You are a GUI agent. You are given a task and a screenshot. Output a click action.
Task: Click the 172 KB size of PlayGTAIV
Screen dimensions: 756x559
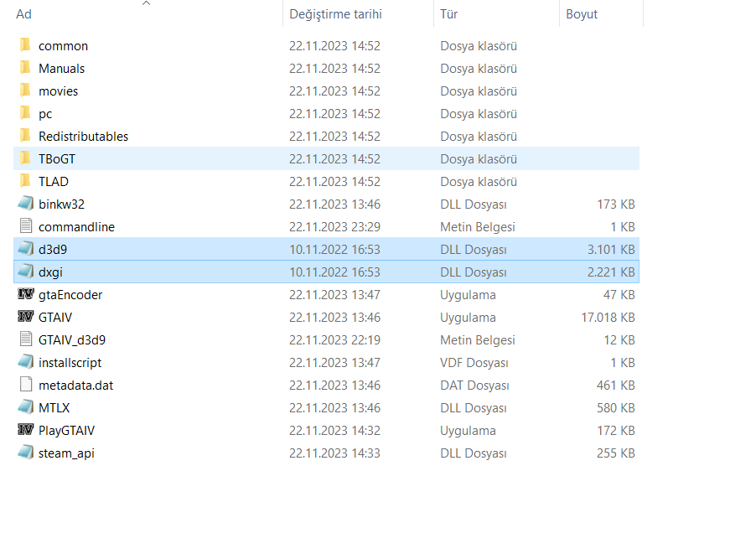616,431
